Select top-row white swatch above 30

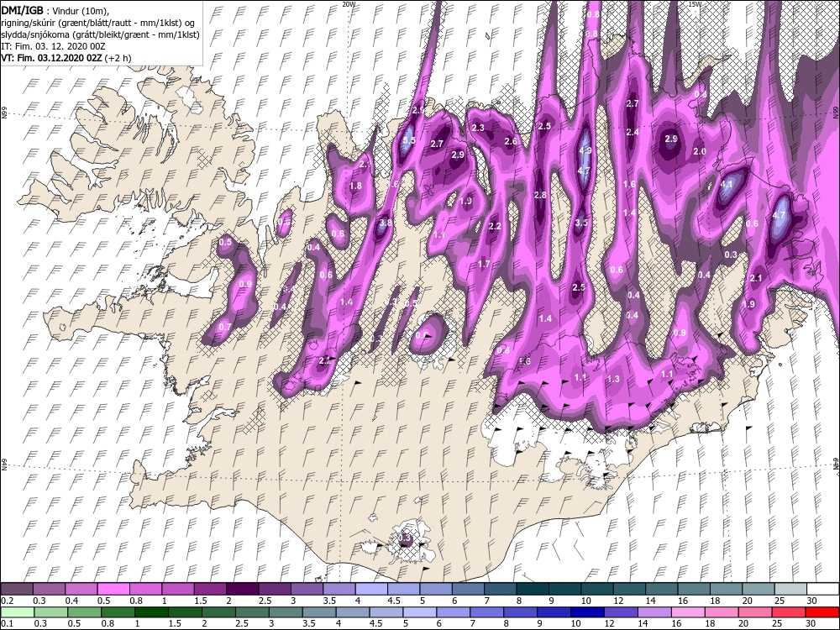point(823,590)
